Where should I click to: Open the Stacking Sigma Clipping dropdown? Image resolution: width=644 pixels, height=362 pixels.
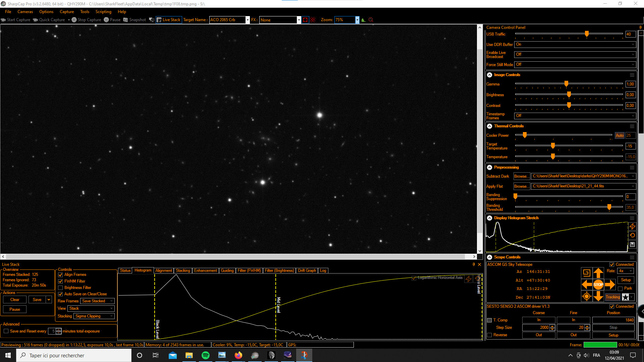94,316
